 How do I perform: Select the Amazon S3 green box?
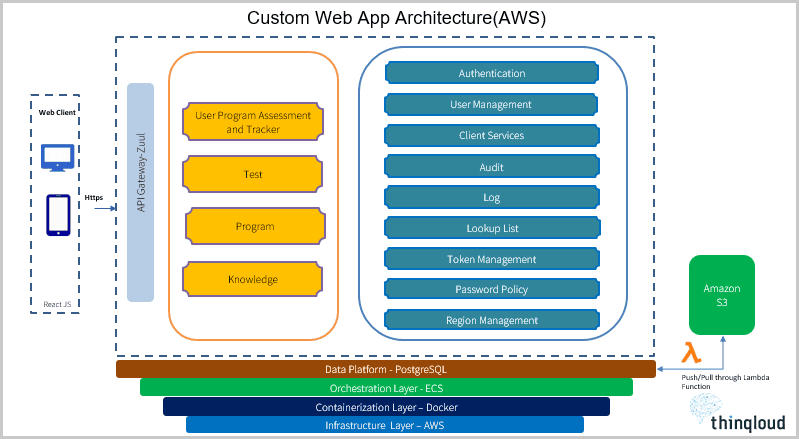(x=722, y=295)
